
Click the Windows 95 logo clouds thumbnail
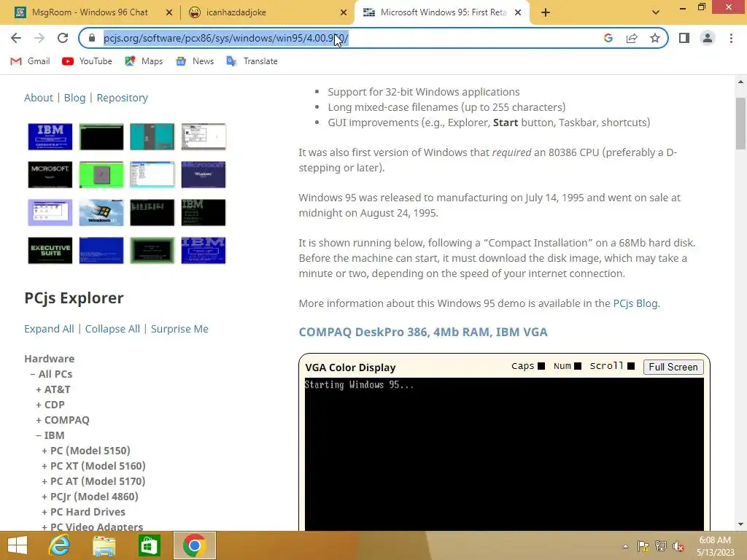(x=101, y=212)
